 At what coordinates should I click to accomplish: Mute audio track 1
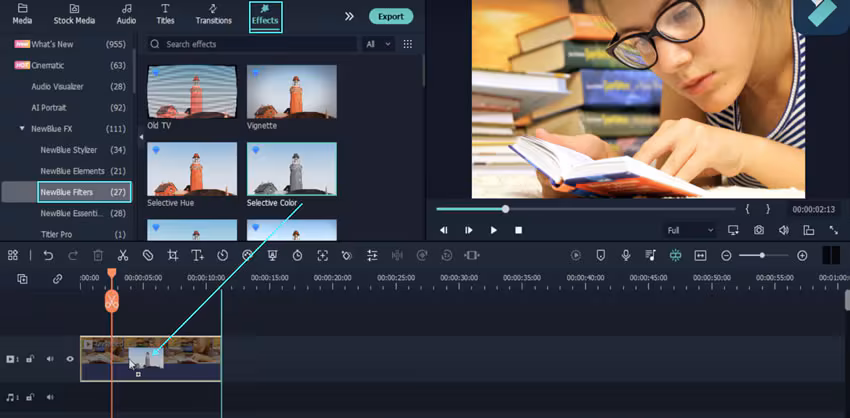[50, 397]
